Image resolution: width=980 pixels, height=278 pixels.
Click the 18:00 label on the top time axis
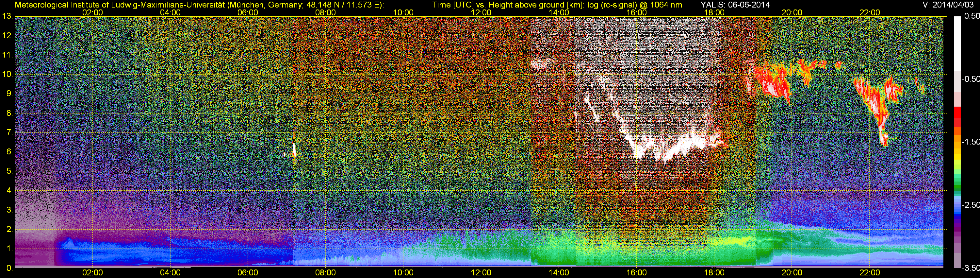[x=714, y=12]
